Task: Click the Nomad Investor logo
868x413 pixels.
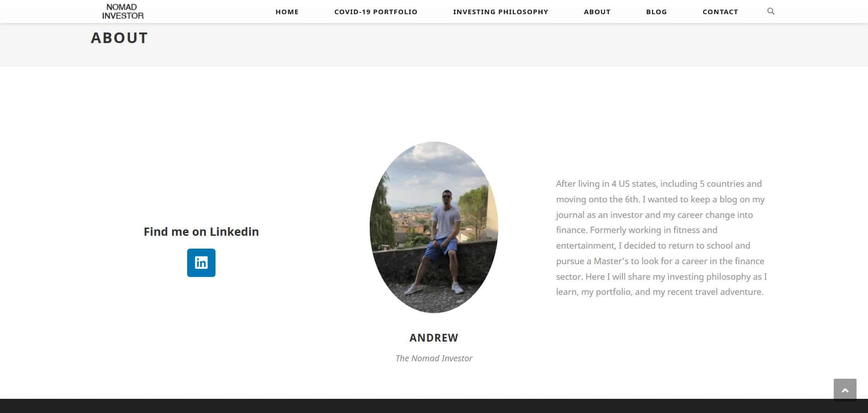Action: pyautogui.click(x=123, y=11)
